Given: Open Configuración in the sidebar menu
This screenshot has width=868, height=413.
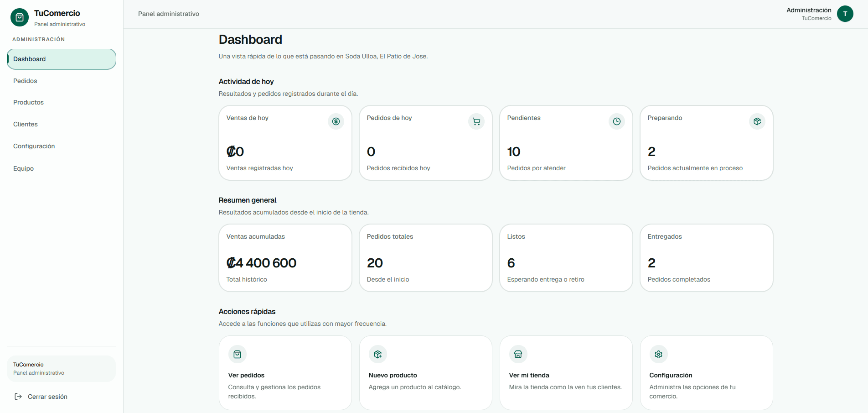Looking at the screenshot, I should tap(62, 146).
